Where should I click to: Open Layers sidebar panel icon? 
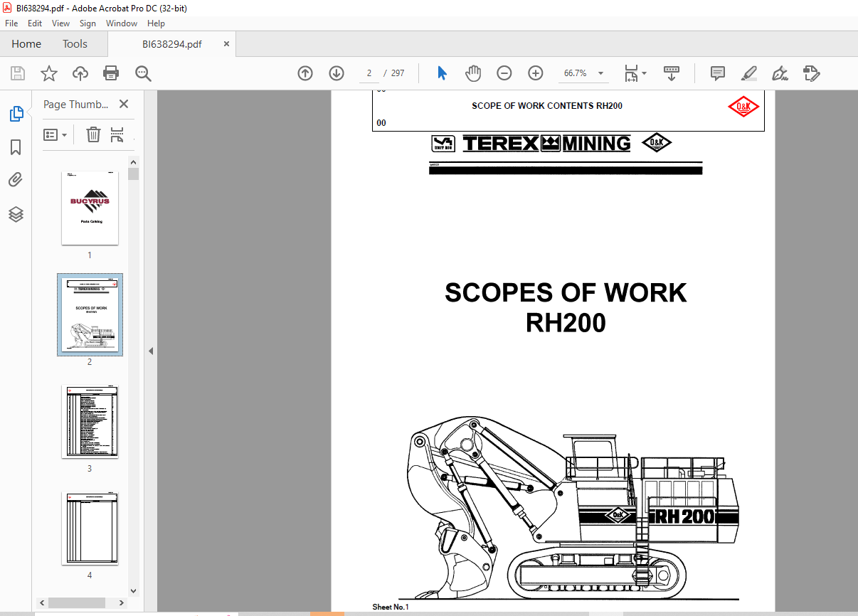click(16, 214)
